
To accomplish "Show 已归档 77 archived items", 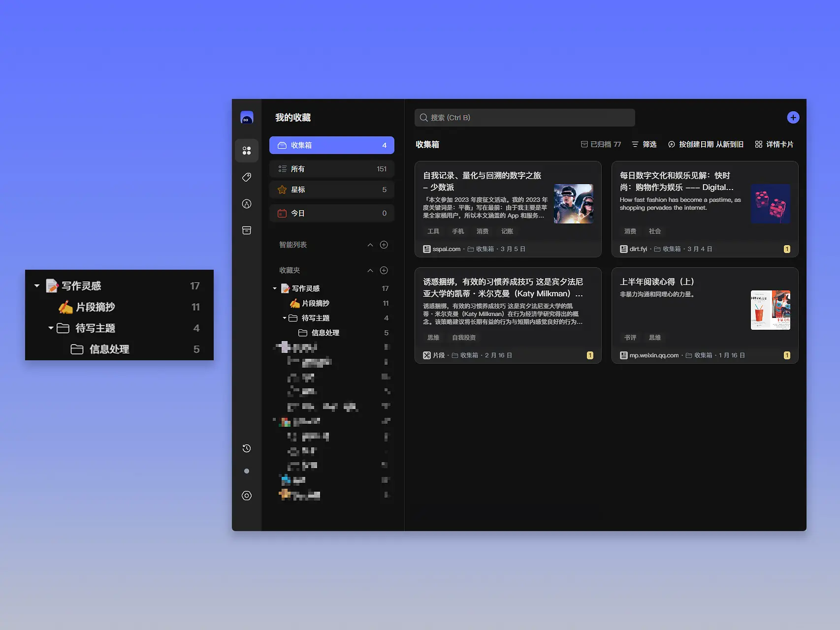I will coord(601,144).
